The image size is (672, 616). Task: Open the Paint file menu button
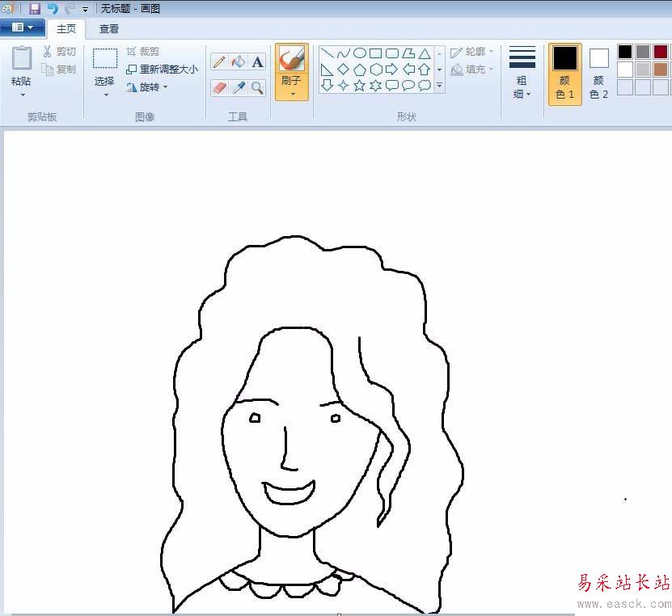23,27
